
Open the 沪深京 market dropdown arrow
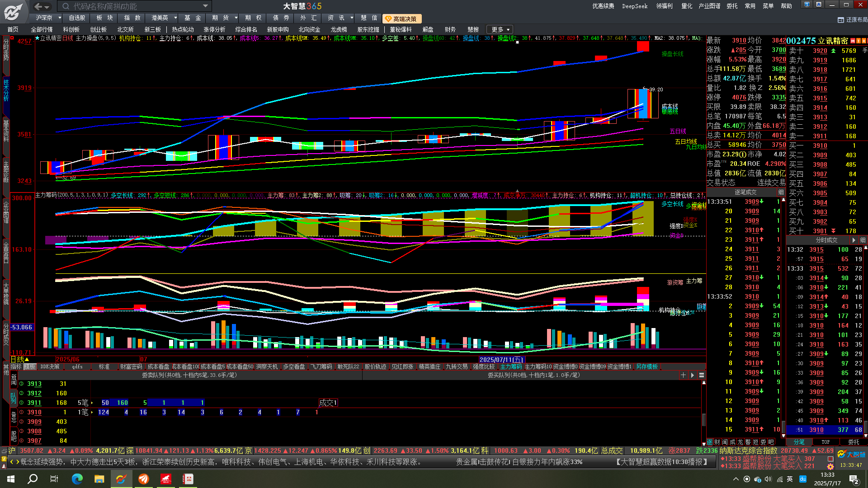[x=60, y=18]
